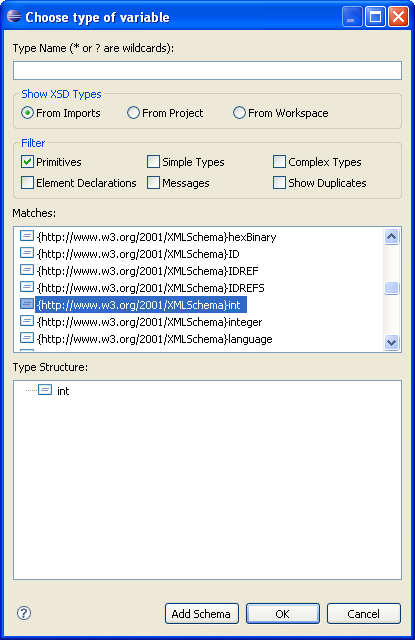
Task: Confirm selection with the OK button
Action: (x=282, y=613)
